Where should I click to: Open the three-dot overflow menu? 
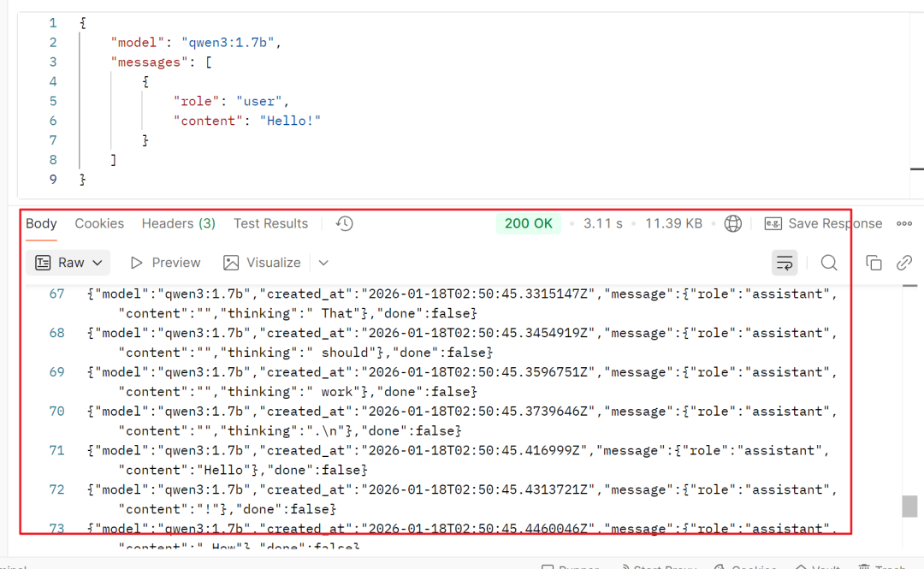(x=904, y=223)
